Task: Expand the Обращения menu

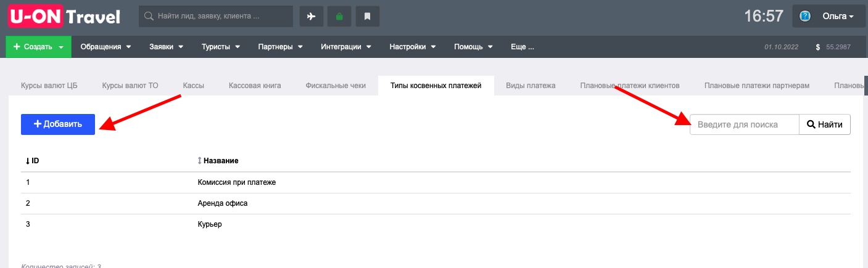Action: pos(106,47)
